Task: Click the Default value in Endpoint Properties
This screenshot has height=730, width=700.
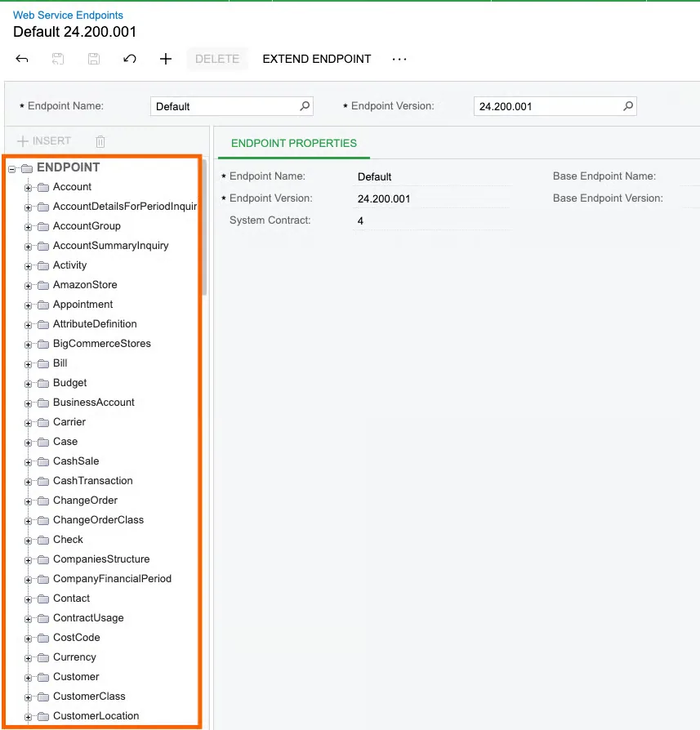Action: (374, 177)
